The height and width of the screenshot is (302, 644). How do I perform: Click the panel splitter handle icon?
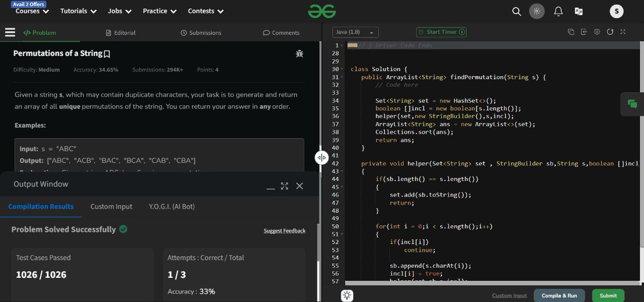[321, 157]
